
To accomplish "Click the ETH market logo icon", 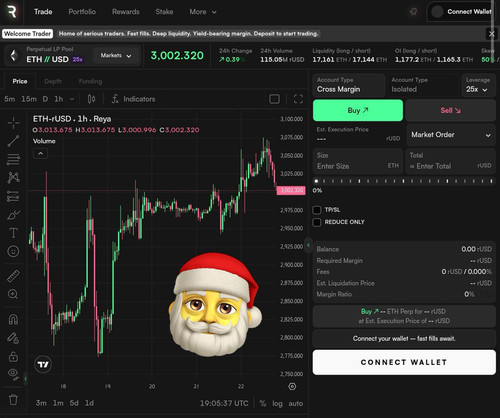I will pyautogui.click(x=14, y=55).
